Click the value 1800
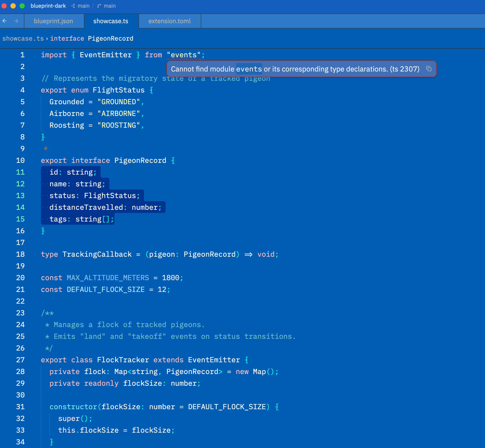The image size is (485, 448). tap(171, 278)
